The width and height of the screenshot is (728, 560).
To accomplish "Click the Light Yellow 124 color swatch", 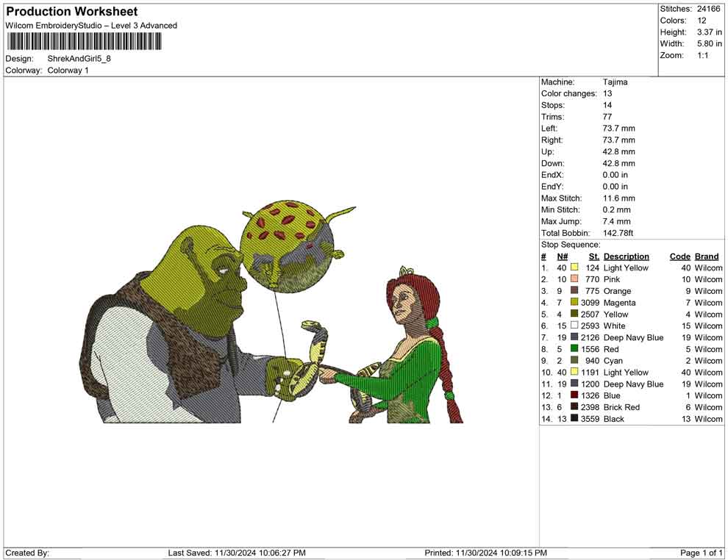I will (574, 268).
